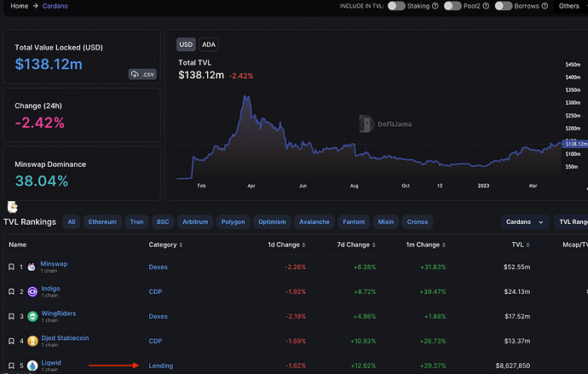588x374 pixels.
Task: Click Liqwid TVL value $8,627,850
Action: [513, 365]
